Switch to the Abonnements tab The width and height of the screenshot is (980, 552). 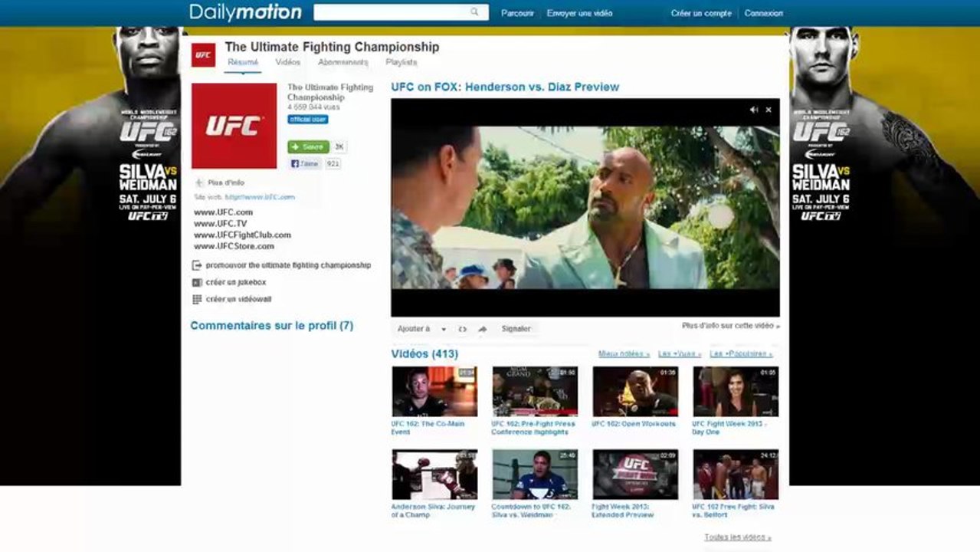click(343, 62)
